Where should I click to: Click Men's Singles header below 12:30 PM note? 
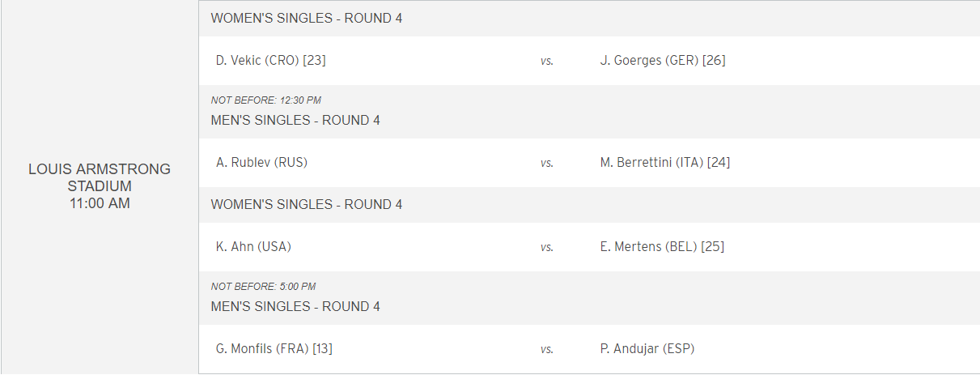point(295,120)
